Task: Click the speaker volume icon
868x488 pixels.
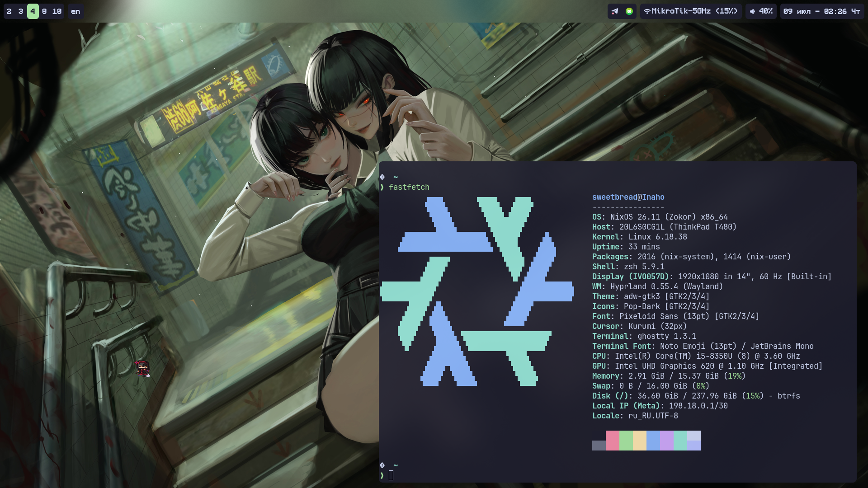Action: coord(752,11)
